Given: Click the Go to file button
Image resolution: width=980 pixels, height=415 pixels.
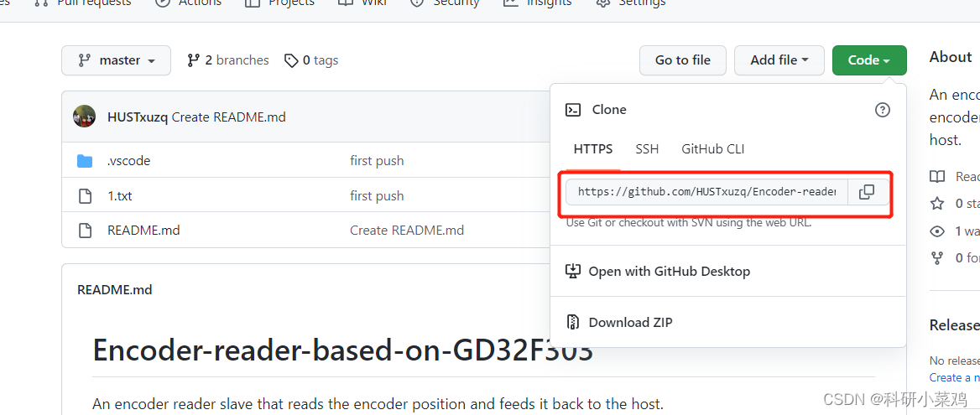Looking at the screenshot, I should pos(682,60).
